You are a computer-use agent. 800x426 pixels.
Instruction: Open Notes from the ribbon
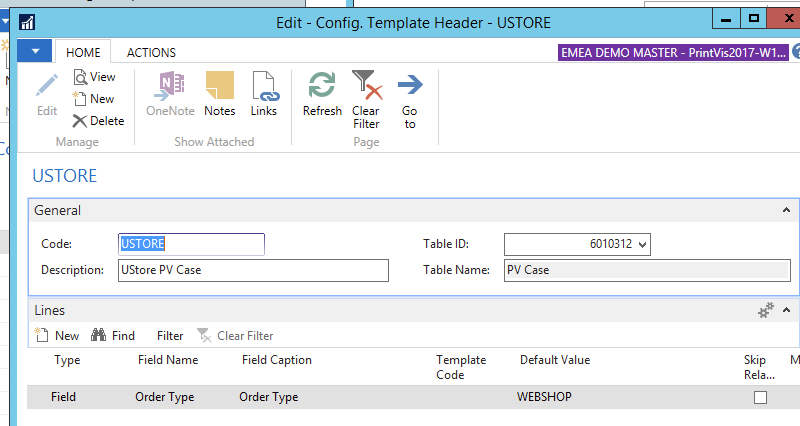[219, 86]
